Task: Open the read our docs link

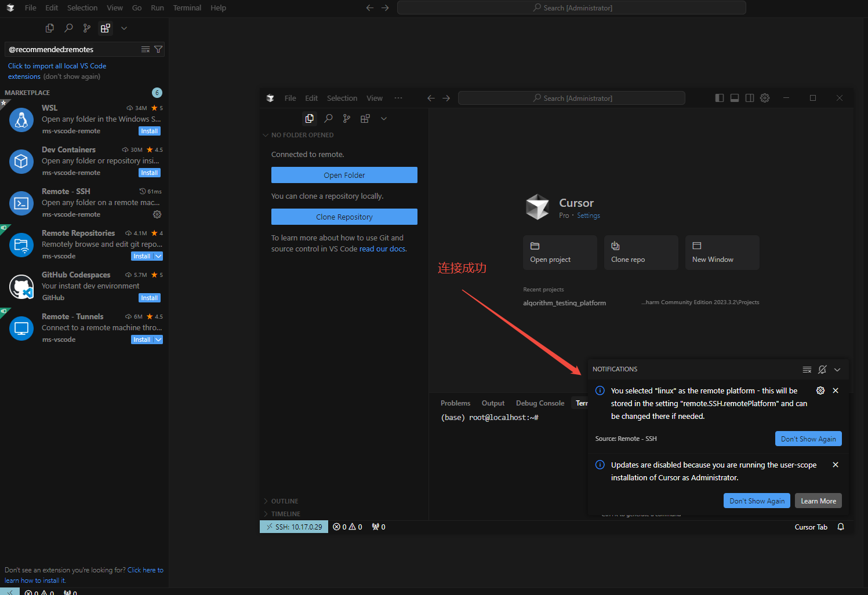Action: pyautogui.click(x=382, y=249)
